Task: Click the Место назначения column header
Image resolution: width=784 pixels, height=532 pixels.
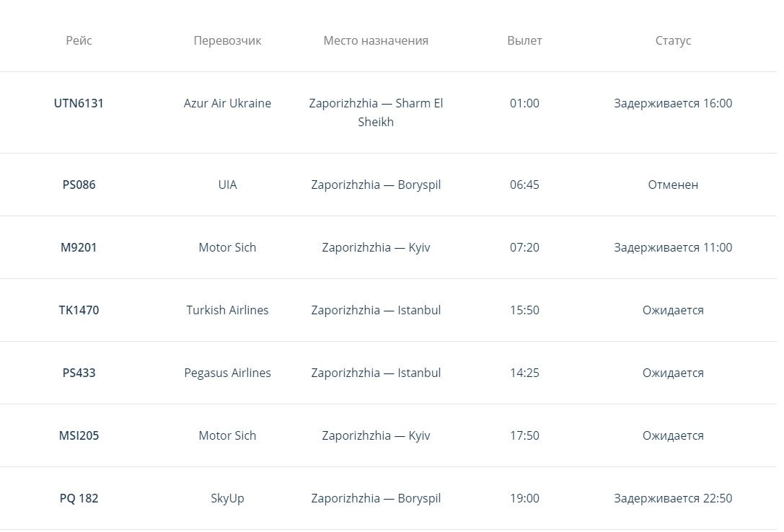Action: click(376, 40)
